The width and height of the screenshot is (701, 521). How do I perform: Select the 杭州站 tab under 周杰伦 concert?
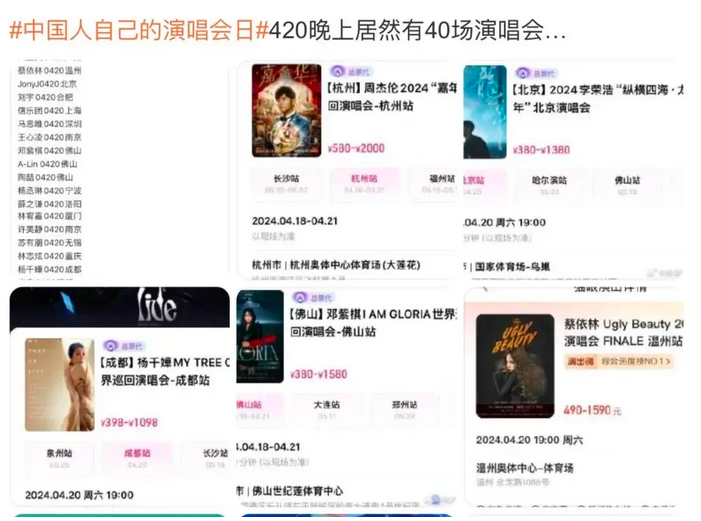point(364,183)
